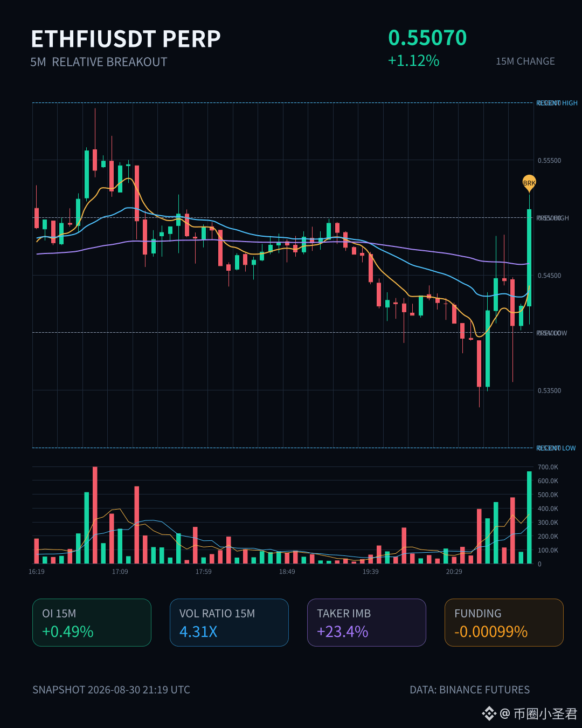
Task: Click the RECENT HIGH line label
Action: coord(557,103)
